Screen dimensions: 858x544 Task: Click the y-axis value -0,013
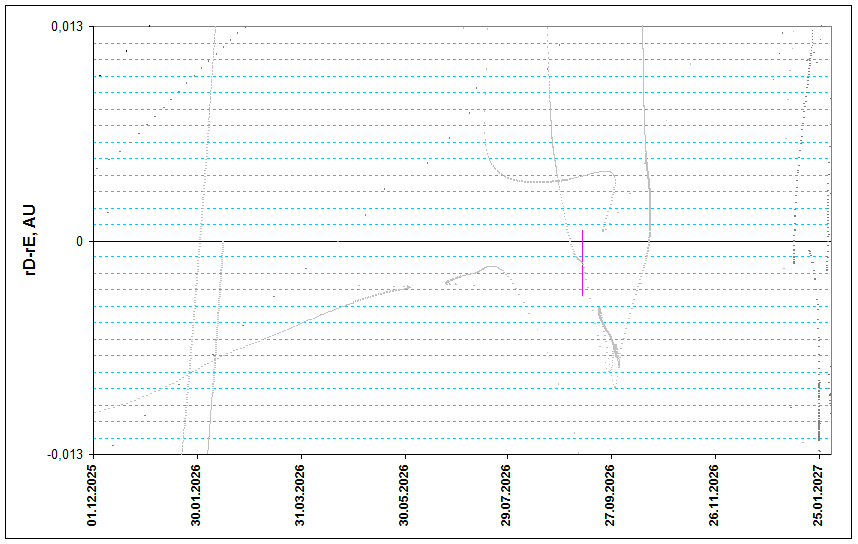(x=65, y=454)
